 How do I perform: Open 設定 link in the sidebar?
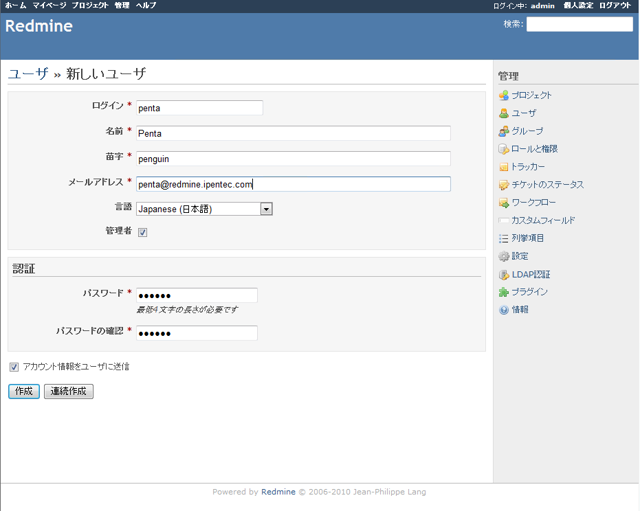520,256
